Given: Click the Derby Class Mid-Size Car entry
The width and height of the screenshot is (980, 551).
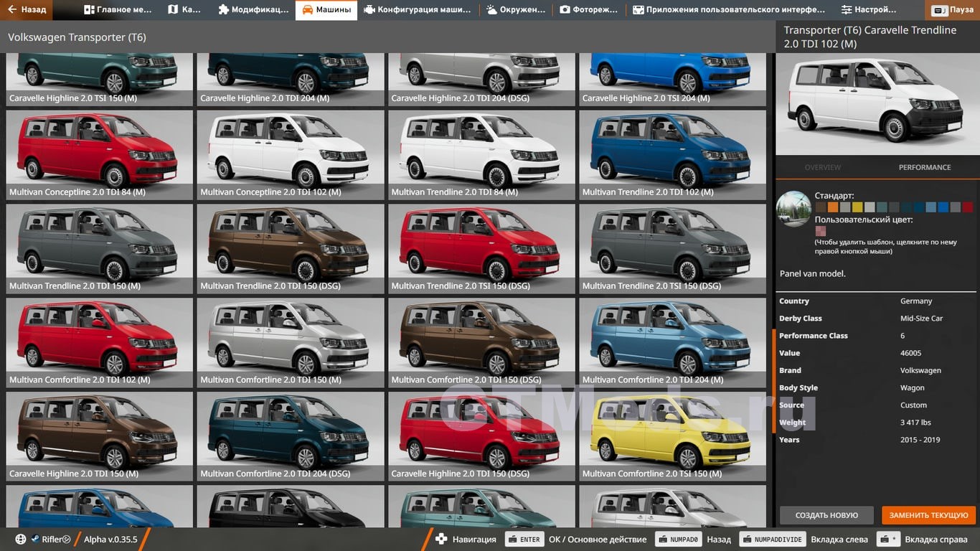Looking at the screenshot, I should click(876, 319).
